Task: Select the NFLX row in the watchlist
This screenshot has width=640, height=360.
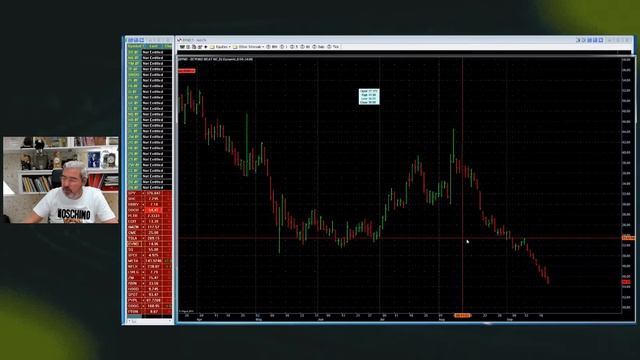Action: [x=149, y=267]
